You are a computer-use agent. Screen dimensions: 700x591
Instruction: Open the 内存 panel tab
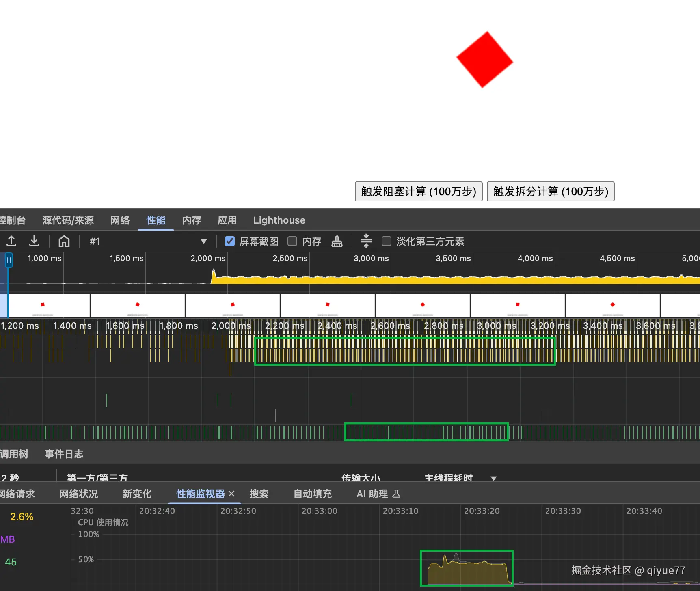[x=192, y=220]
